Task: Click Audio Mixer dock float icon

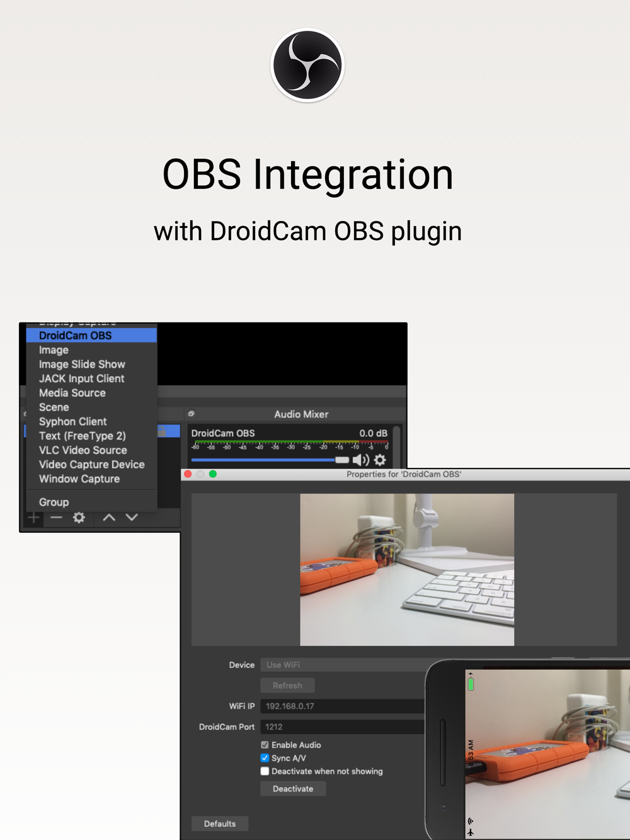Action: tap(192, 414)
